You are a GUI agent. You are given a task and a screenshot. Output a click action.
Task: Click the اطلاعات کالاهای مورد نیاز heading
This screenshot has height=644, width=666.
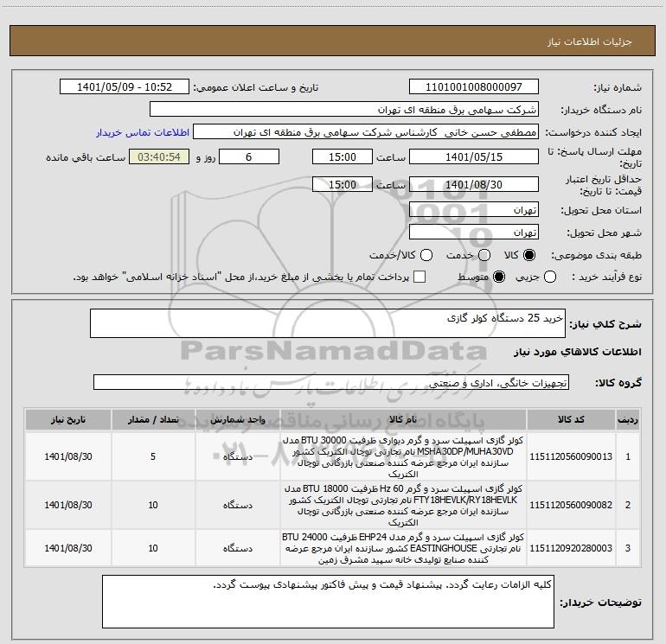578,352
